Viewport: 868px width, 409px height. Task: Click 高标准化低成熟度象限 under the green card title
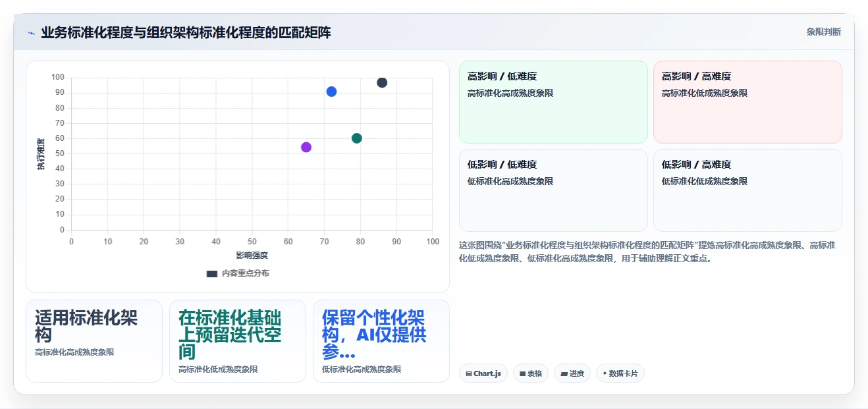tap(218, 369)
